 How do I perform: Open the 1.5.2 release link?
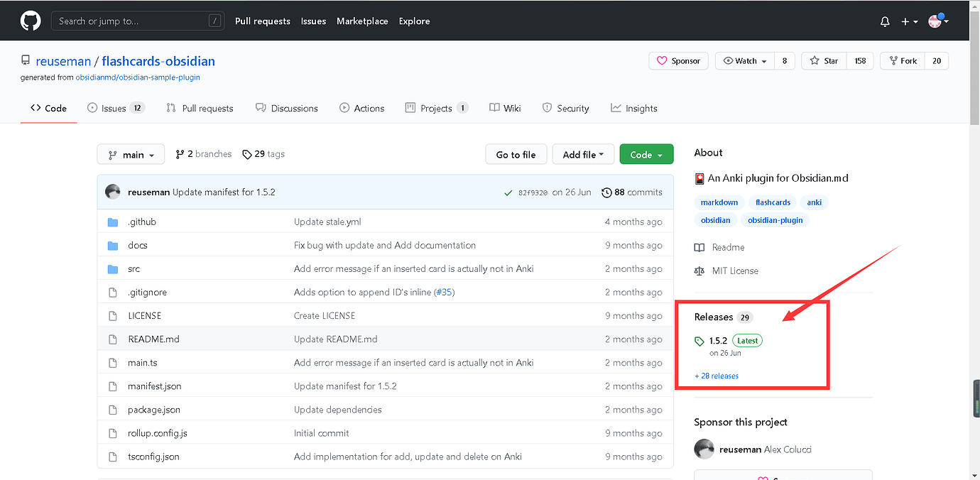click(718, 341)
